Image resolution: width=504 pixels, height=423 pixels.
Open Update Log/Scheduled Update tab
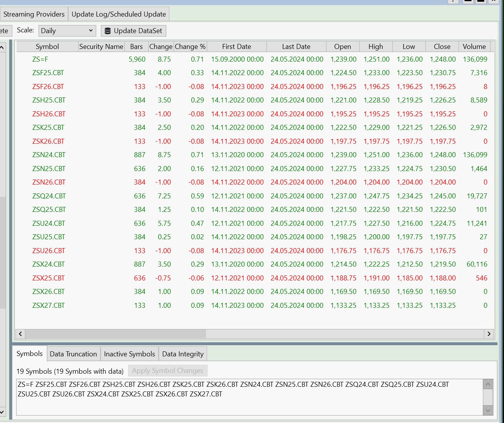coord(119,14)
